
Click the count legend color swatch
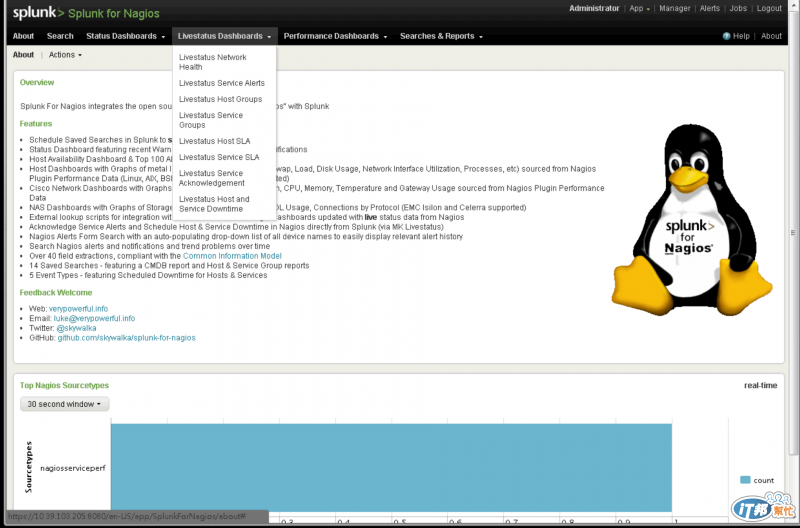click(x=745, y=480)
